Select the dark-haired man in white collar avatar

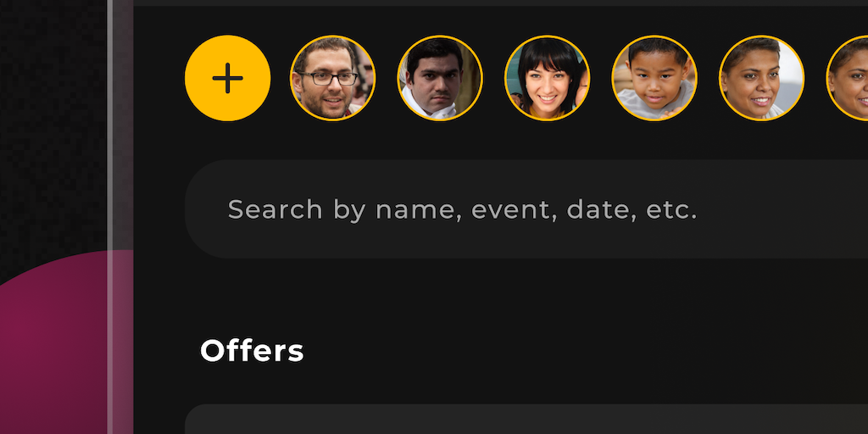pos(440,78)
